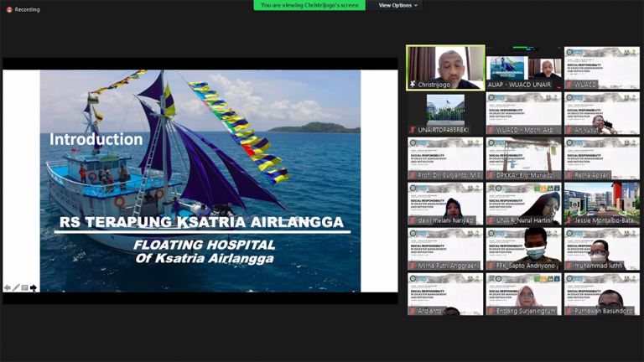Viewport: 644px width, 362px height.
Task: Click the Recording label at top left
Action: click(x=27, y=10)
